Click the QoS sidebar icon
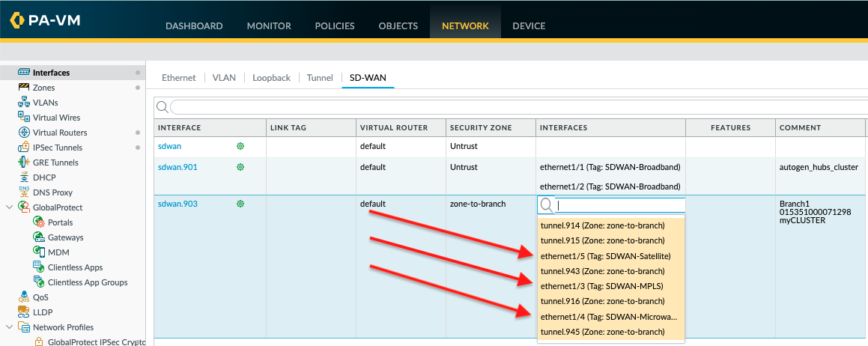The width and height of the screenshot is (868, 346). [x=24, y=297]
